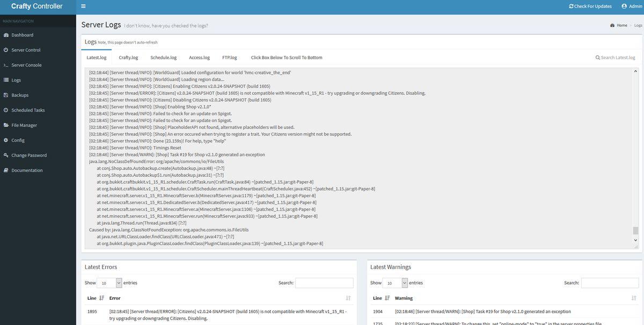This screenshot has width=644, height=325.
Task: Click the Latest Warnings panel heading
Action: (391, 267)
